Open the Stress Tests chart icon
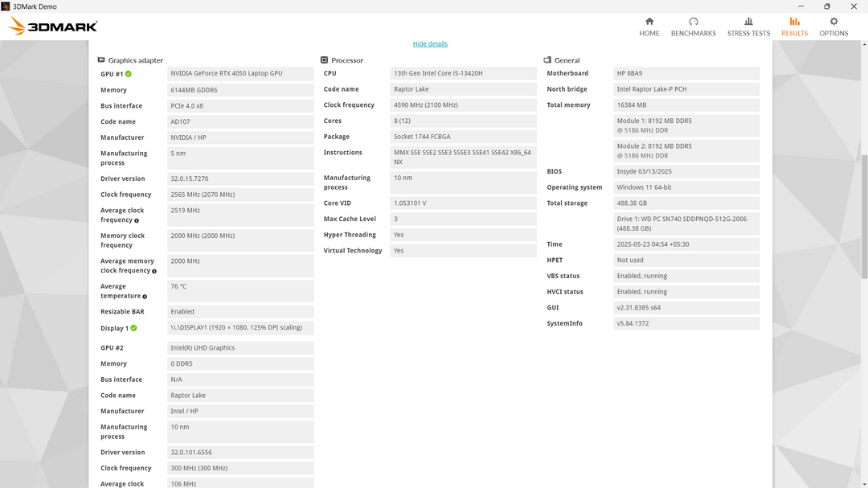The width and height of the screenshot is (868, 488). [x=748, y=22]
